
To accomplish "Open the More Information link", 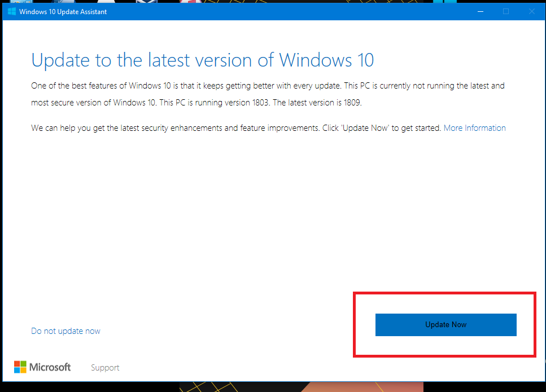I will click(x=474, y=128).
